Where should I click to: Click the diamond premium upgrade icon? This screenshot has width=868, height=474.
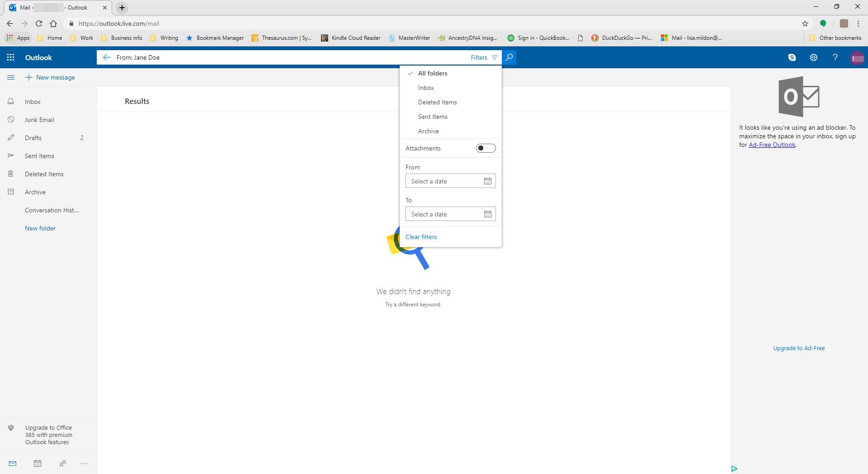(x=11, y=428)
